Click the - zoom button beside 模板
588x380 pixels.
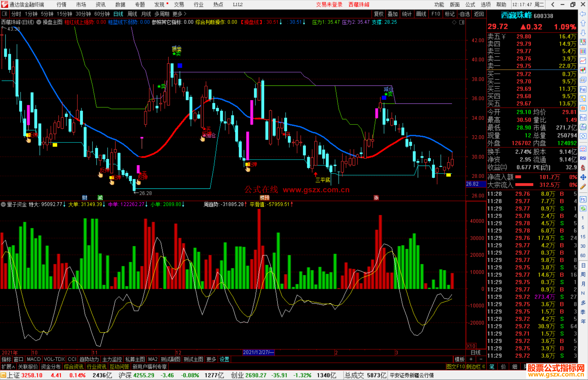[x=481, y=359]
